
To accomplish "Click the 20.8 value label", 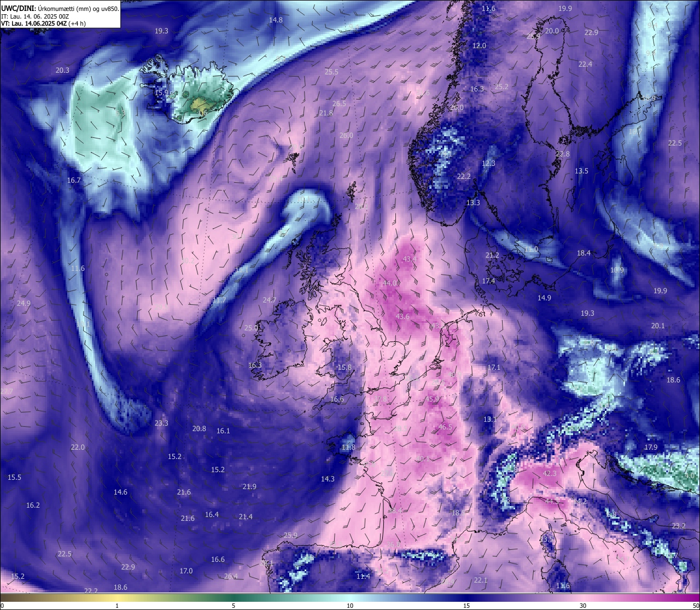I will point(199,428).
